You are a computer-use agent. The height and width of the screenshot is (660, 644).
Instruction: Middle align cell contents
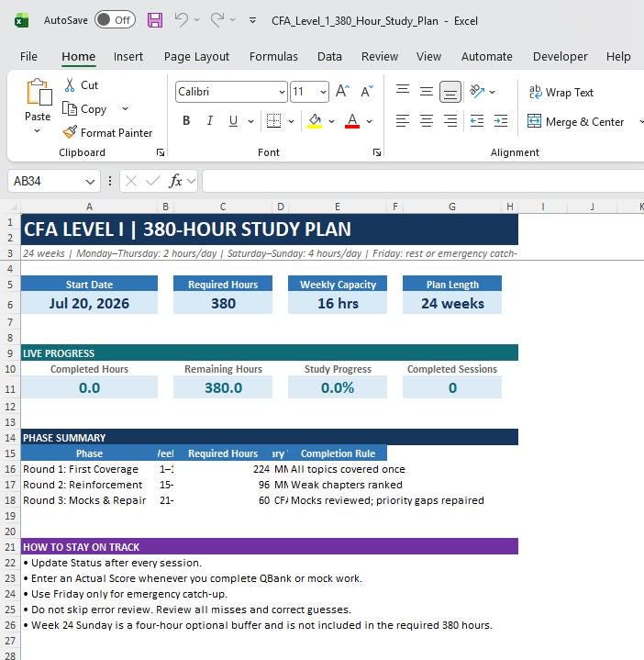(426, 91)
